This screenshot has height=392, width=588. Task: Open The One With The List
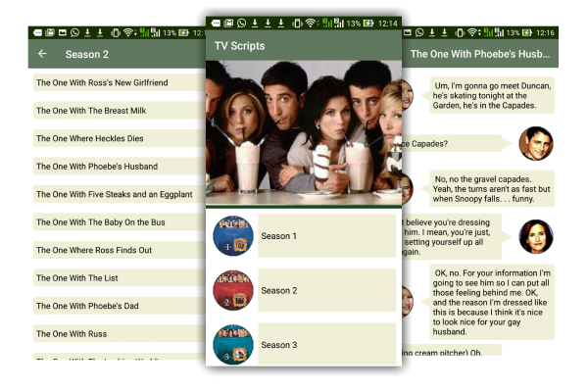120,278
